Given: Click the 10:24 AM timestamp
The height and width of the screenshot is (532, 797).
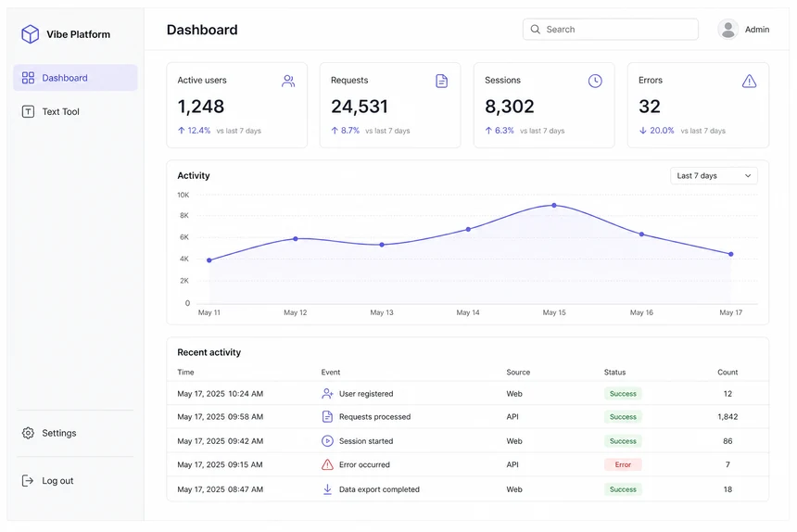Looking at the screenshot, I should (246, 394).
